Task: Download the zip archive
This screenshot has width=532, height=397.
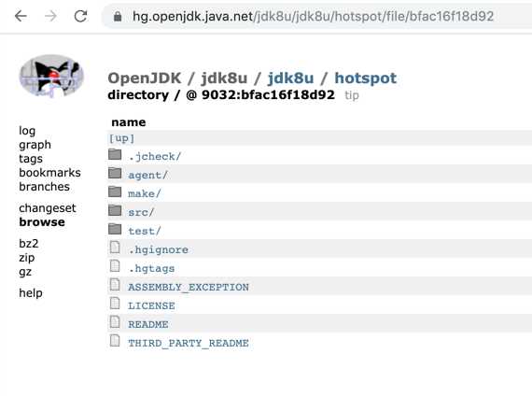Action: 27,258
